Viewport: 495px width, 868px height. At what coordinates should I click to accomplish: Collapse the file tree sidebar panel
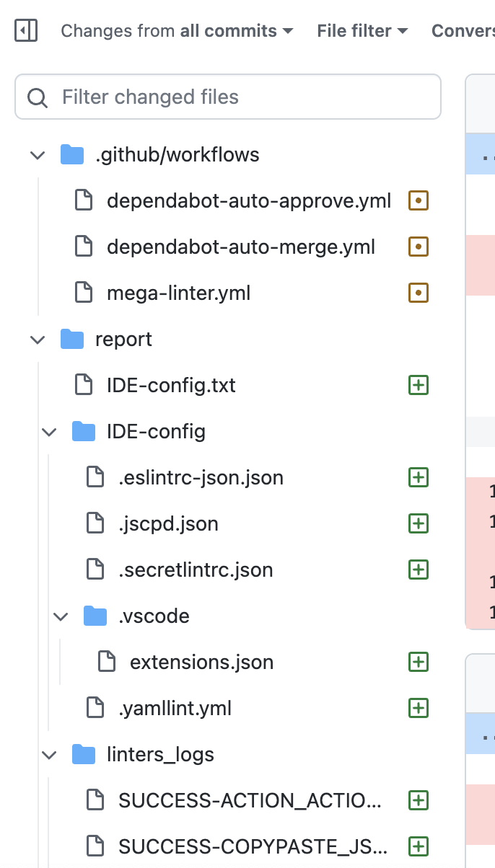(25, 30)
